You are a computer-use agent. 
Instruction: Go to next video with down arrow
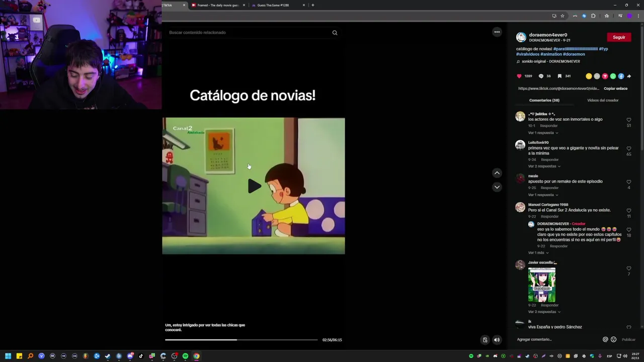[497, 187]
